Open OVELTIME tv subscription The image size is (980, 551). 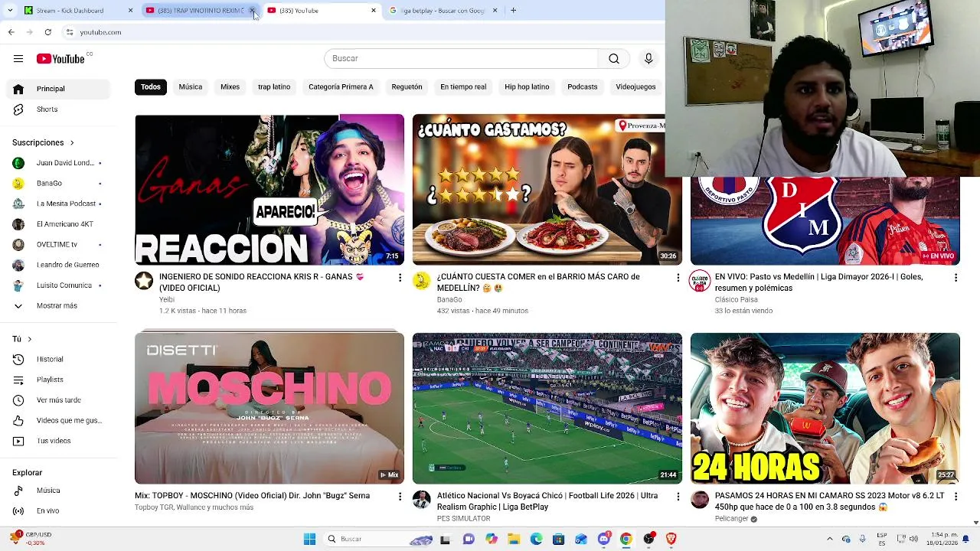tap(58, 245)
